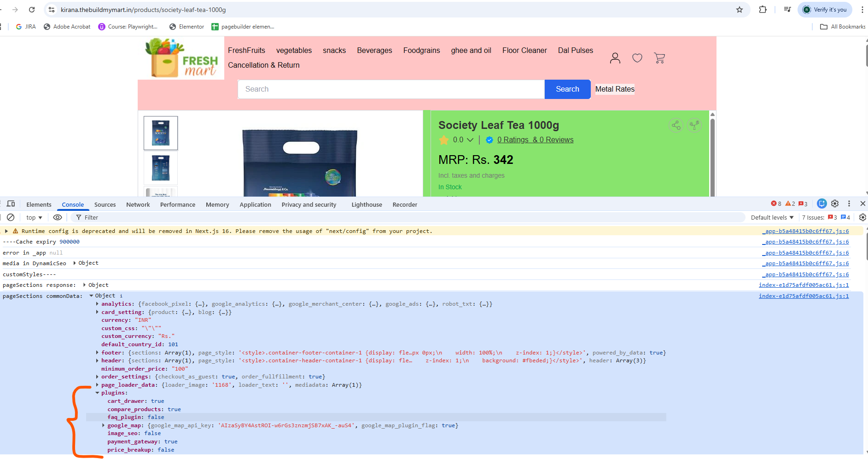Expand the analytics property in console
The image size is (868, 459).
point(97,304)
